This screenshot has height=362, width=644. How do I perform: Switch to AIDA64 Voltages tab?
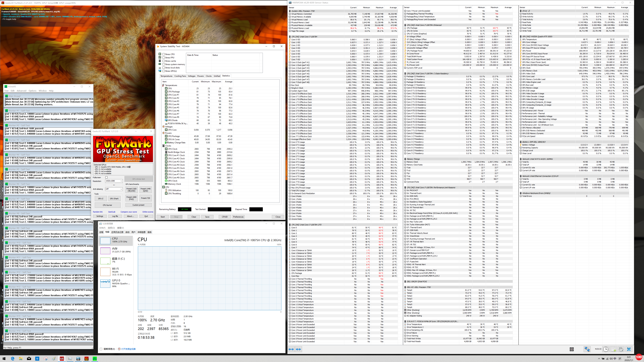pyautogui.click(x=192, y=76)
